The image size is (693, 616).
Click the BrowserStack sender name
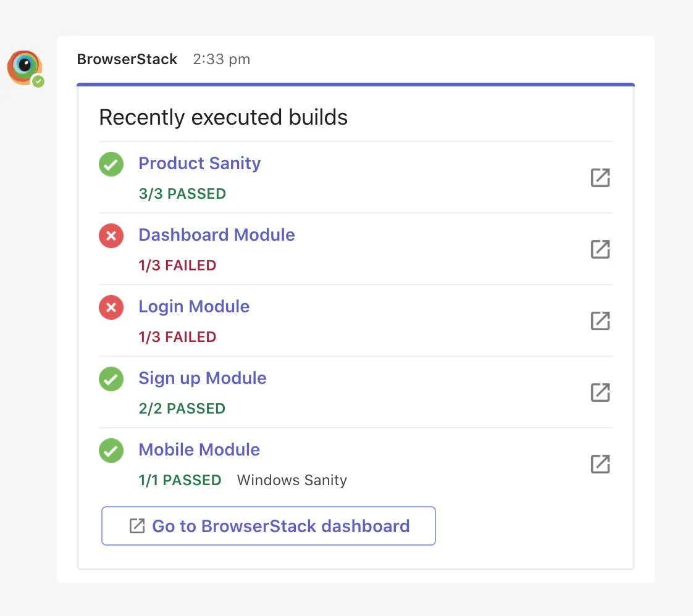(127, 60)
